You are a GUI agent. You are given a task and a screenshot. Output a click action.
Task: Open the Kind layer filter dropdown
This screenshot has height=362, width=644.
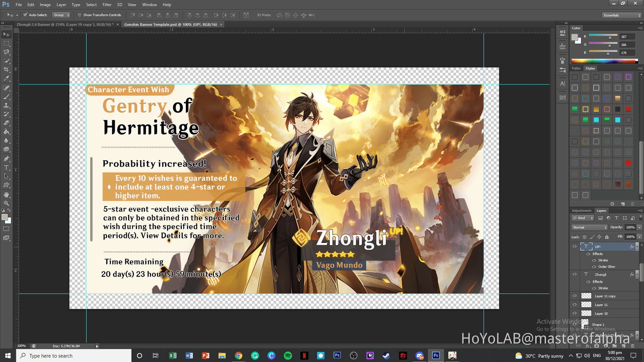pyautogui.click(x=582, y=218)
